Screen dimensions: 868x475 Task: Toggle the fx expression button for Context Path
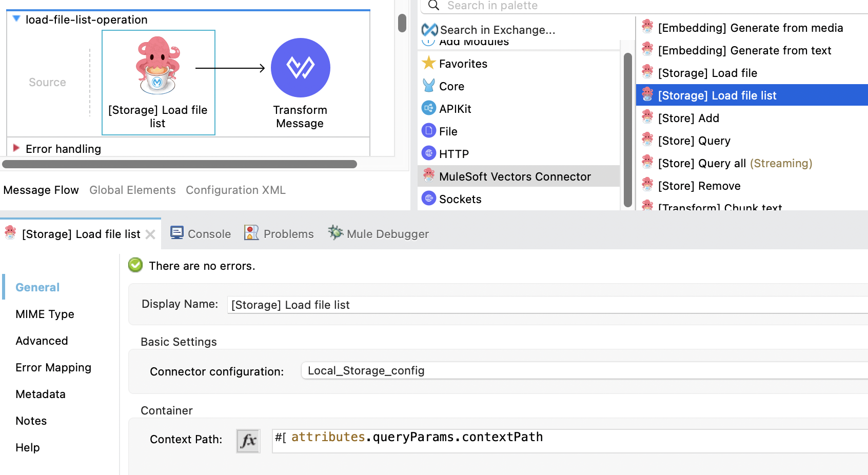tap(248, 441)
